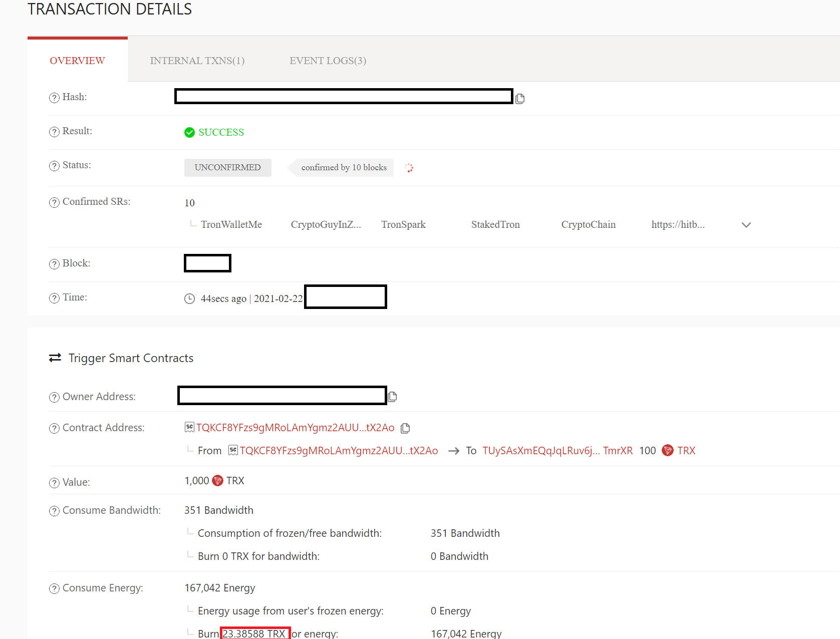Click the 'confirmed by 10 blocks' label
This screenshot has height=639, width=840.
[x=344, y=168]
